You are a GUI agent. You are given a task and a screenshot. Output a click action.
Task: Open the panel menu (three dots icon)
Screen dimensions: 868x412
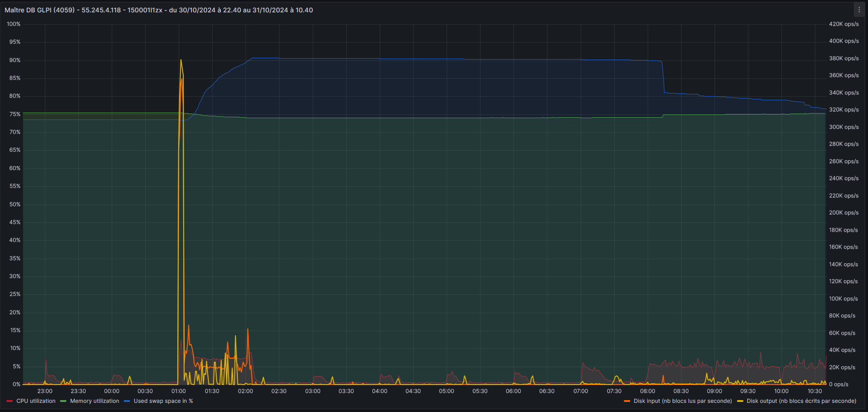click(859, 10)
